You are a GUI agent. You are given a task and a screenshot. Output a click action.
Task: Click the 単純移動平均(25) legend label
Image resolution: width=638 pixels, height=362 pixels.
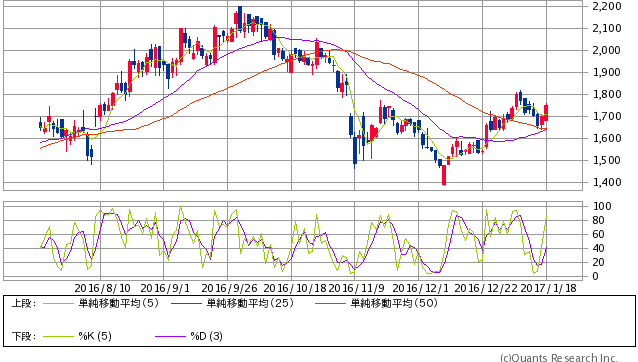coord(250,303)
